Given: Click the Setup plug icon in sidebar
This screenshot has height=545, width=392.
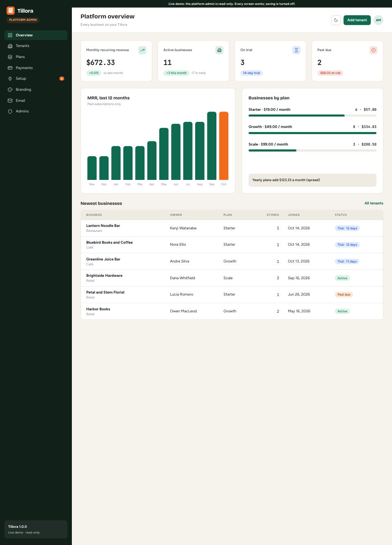Looking at the screenshot, I should [10, 78].
